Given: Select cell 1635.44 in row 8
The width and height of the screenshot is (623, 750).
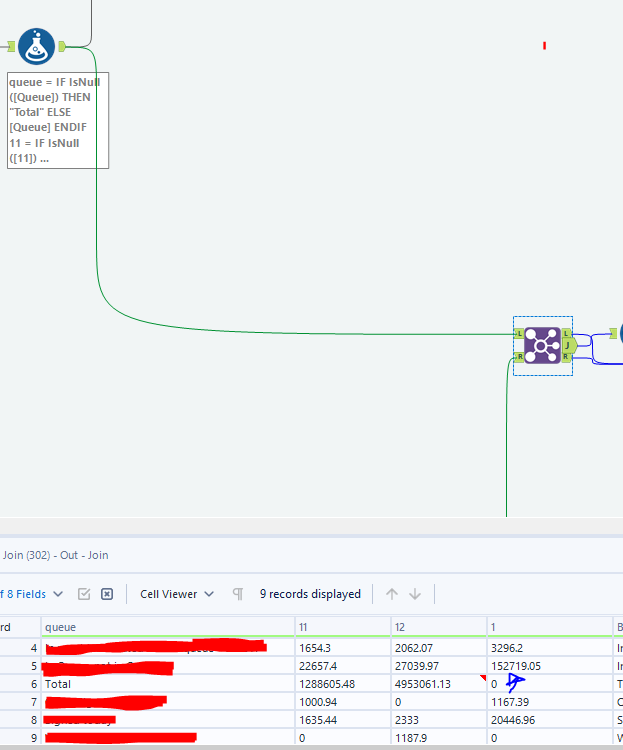Looking at the screenshot, I should [x=343, y=720].
